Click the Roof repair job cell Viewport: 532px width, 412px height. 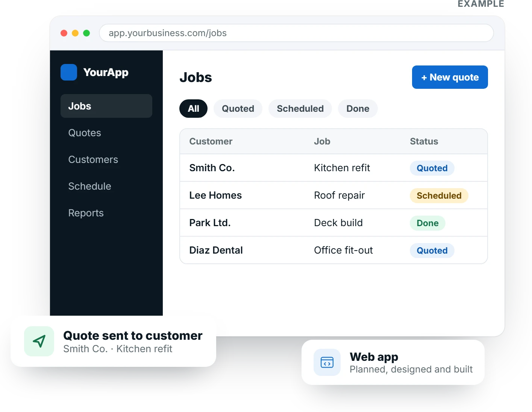pos(340,195)
